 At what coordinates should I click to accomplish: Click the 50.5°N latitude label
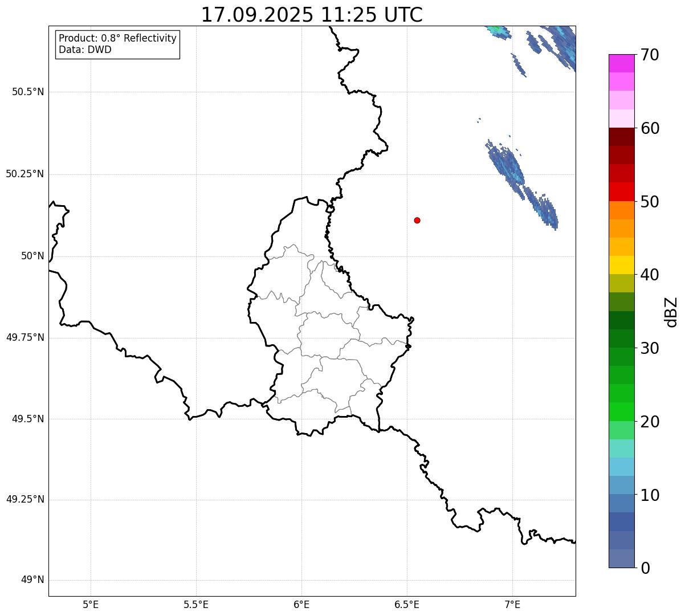coord(28,92)
